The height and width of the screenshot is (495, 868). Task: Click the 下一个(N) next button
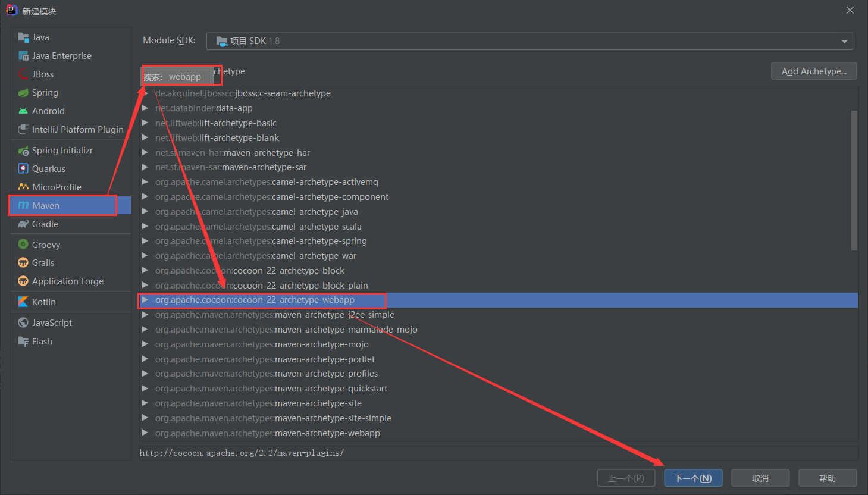[693, 478]
